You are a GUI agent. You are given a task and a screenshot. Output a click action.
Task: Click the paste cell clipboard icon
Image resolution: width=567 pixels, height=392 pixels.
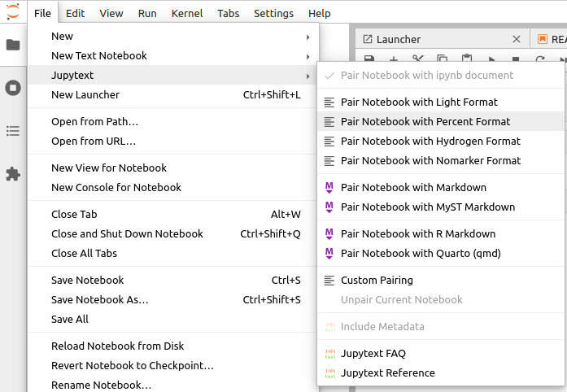tap(467, 59)
